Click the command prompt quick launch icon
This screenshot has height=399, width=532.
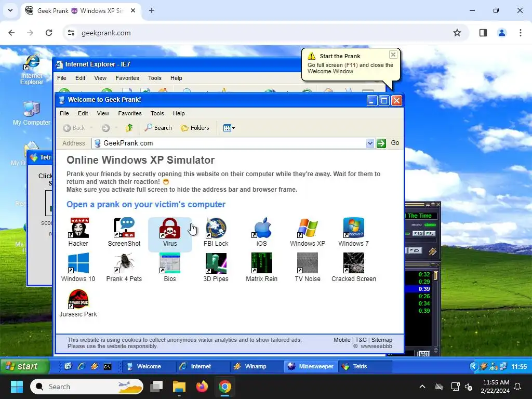[x=108, y=366]
